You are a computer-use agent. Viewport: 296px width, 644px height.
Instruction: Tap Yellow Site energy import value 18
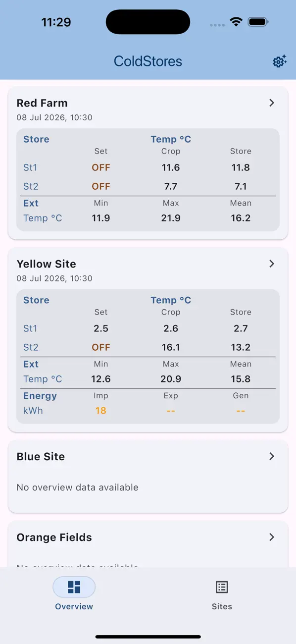point(101,411)
